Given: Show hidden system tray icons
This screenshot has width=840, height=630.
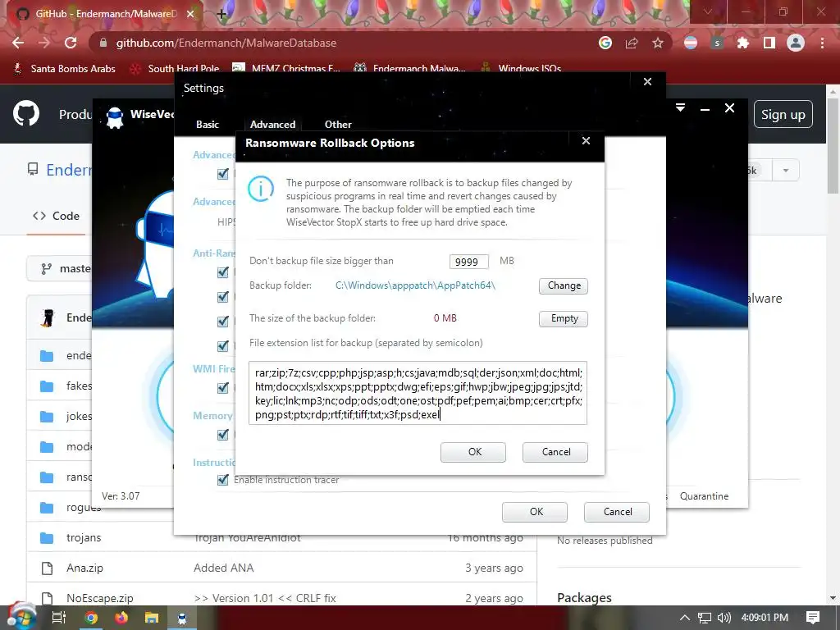Looking at the screenshot, I should pos(685,618).
